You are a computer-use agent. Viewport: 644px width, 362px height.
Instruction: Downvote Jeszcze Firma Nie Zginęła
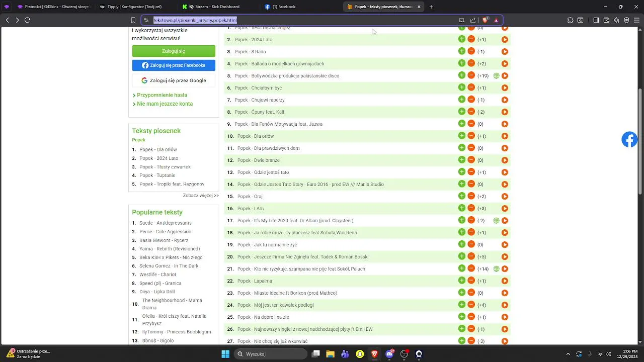tap(471, 256)
